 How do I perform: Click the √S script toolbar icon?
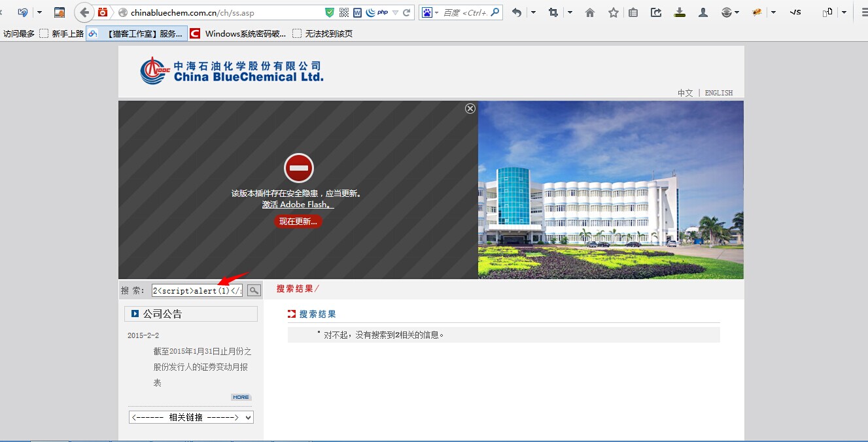795,12
